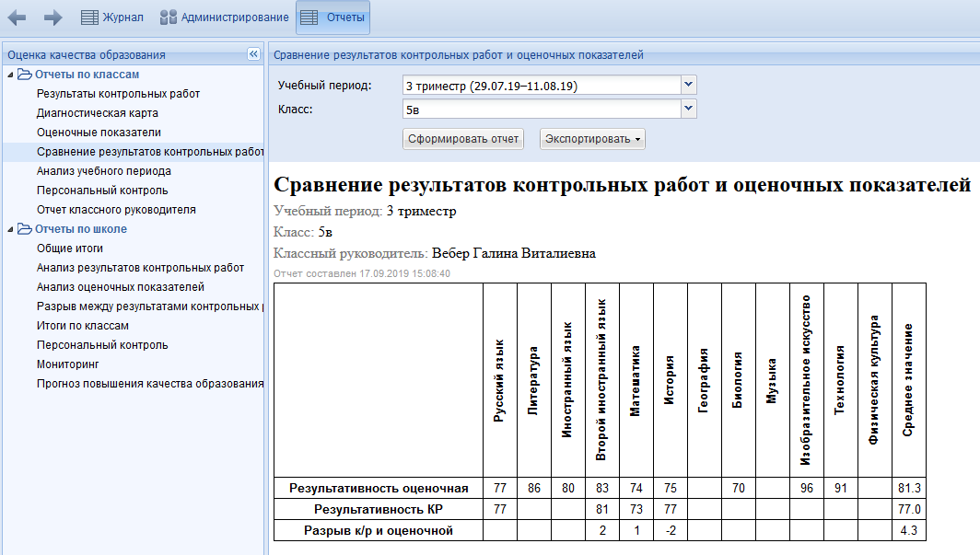Click the Литература column header
980x555 pixels.
tap(533, 380)
